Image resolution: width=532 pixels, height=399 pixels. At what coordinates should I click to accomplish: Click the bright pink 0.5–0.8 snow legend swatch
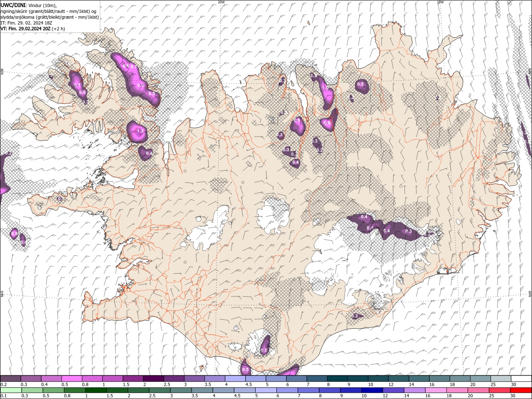(71, 379)
